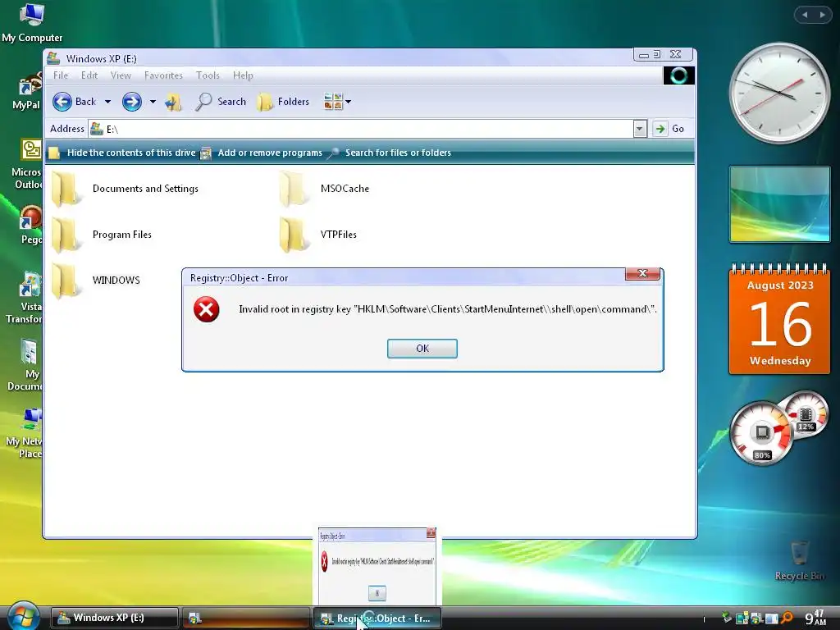Expand the Views dropdown arrow
Viewport: 840px width, 630px height.
348,101
